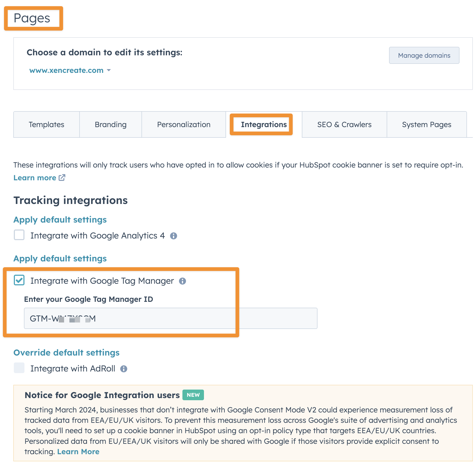Click Apply default settings above Google Analytics

[x=60, y=220]
